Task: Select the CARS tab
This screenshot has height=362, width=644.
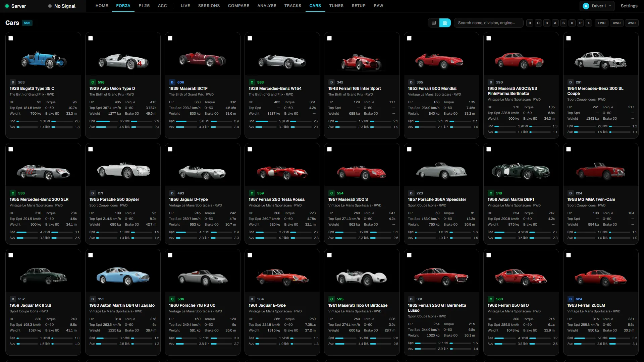Action: coord(315,6)
